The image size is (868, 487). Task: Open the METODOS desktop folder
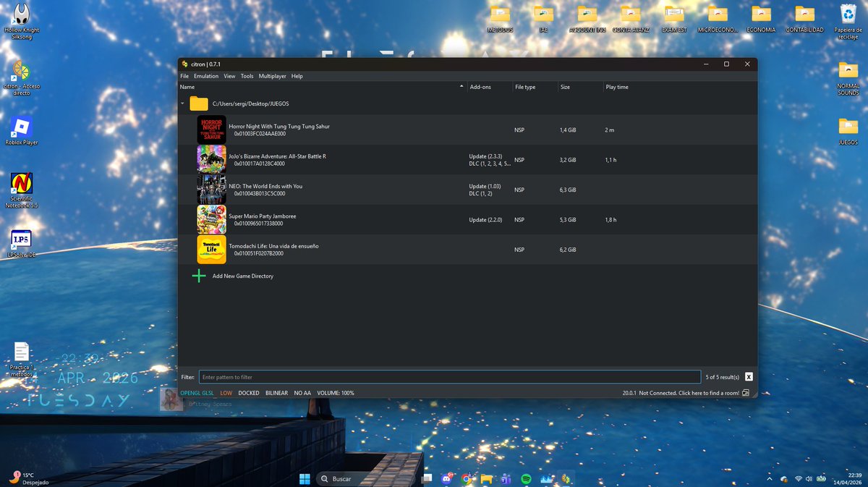tap(500, 20)
